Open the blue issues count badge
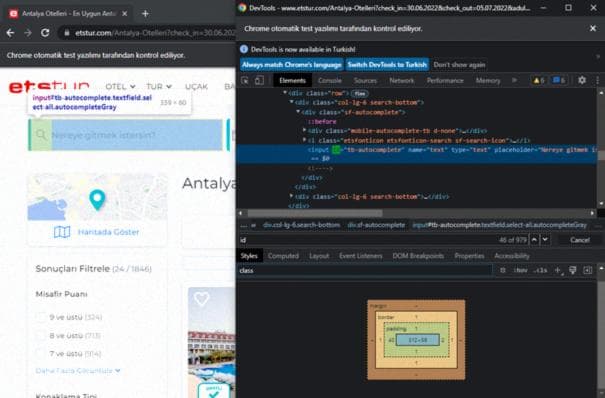The height and width of the screenshot is (398, 605). 559,80
